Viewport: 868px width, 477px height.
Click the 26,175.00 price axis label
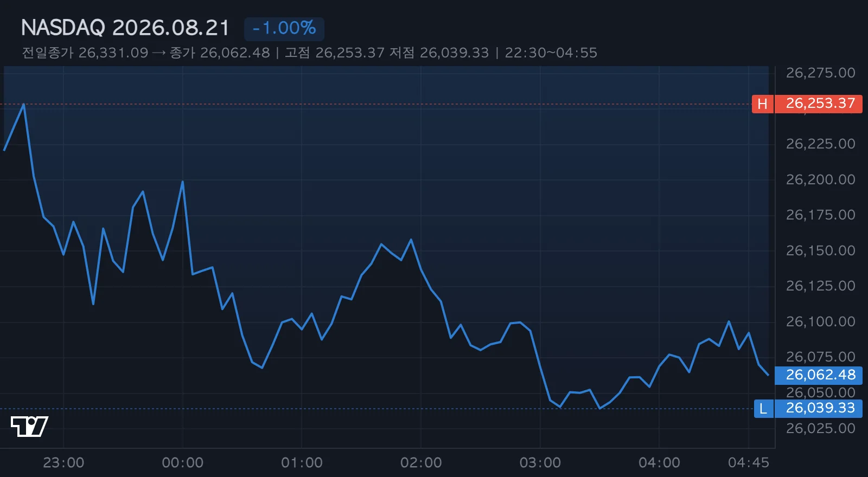click(x=820, y=215)
